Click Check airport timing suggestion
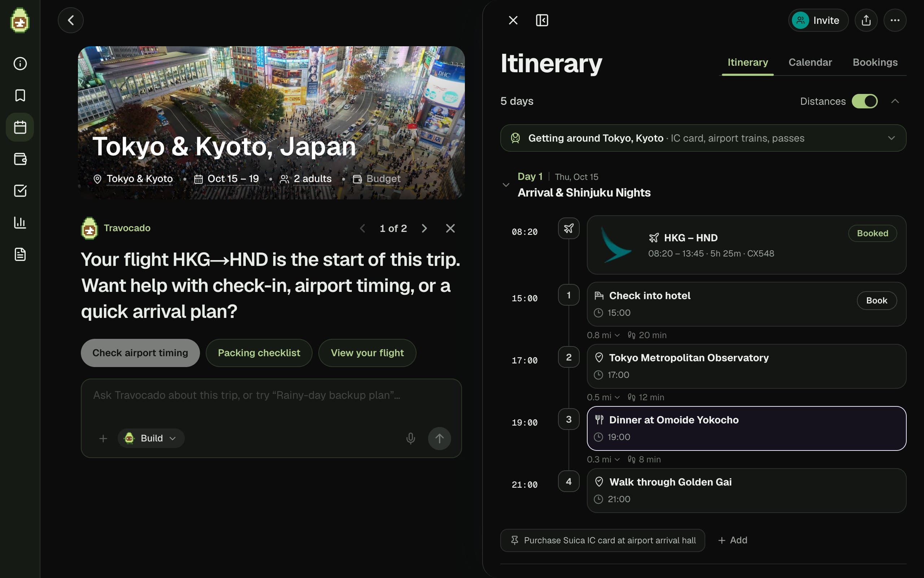924x578 pixels. pos(140,353)
